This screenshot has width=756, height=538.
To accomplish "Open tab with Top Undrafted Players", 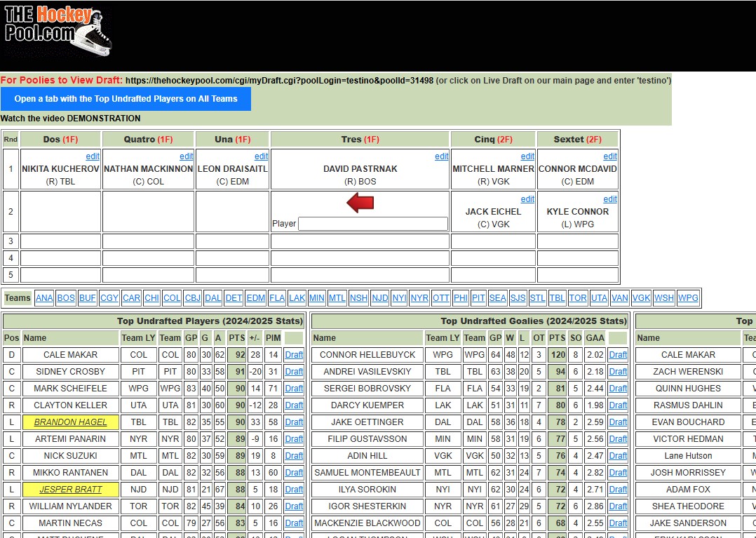I will [126, 99].
